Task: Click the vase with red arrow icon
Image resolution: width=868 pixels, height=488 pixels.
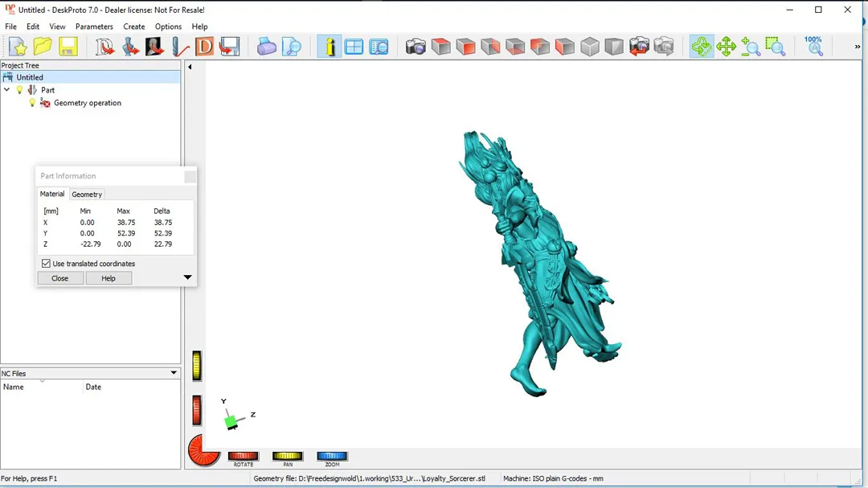Action: (x=130, y=47)
